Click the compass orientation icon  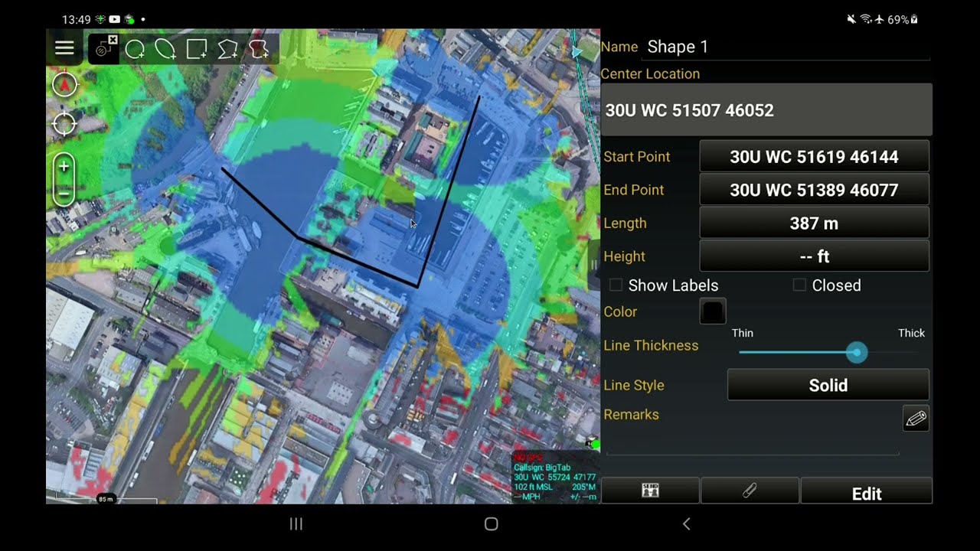click(x=64, y=84)
